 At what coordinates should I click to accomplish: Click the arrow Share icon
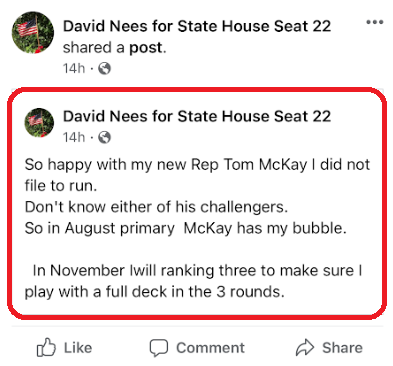(305, 348)
